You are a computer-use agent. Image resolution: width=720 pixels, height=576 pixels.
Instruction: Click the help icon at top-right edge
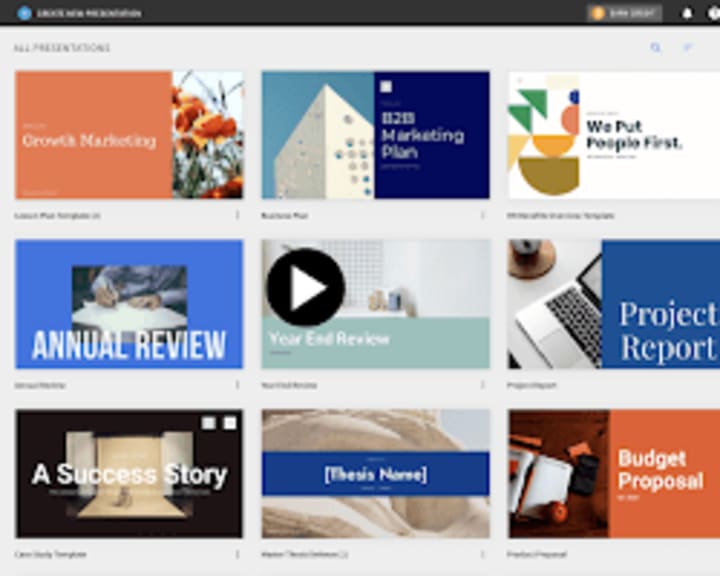point(714,13)
